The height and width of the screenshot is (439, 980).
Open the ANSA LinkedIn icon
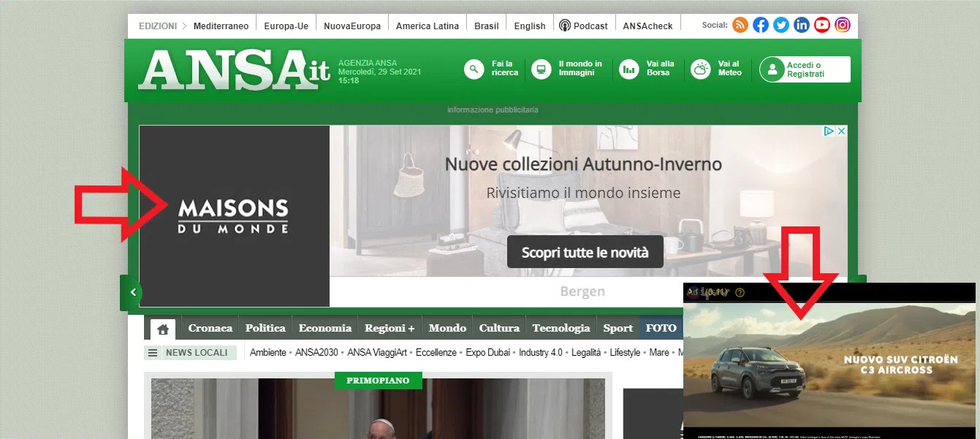802,25
